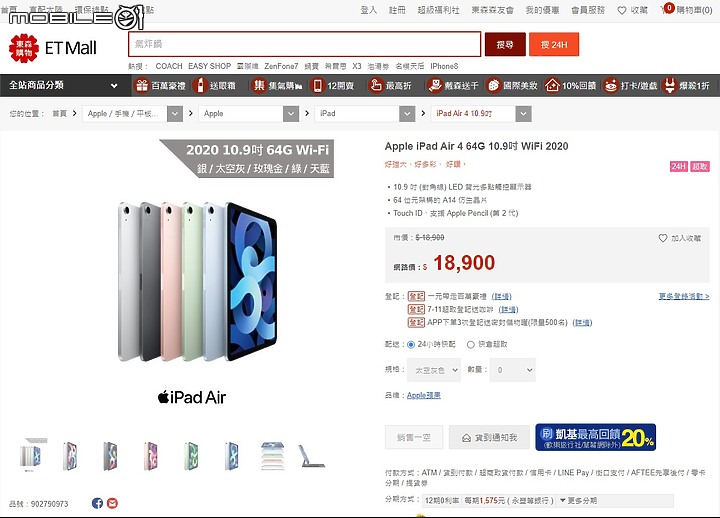Click the 10%回饋 house icon
Image resolution: width=720 pixels, height=518 pixels.
tap(552, 85)
